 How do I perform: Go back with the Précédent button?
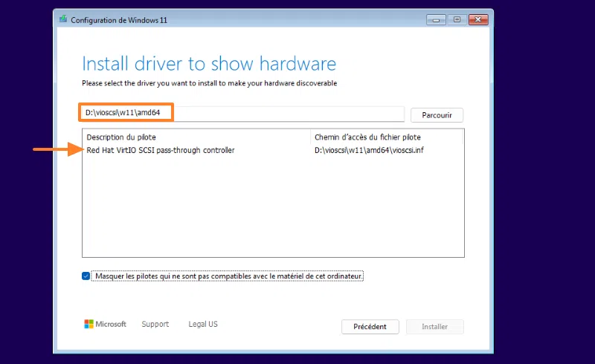pos(370,326)
